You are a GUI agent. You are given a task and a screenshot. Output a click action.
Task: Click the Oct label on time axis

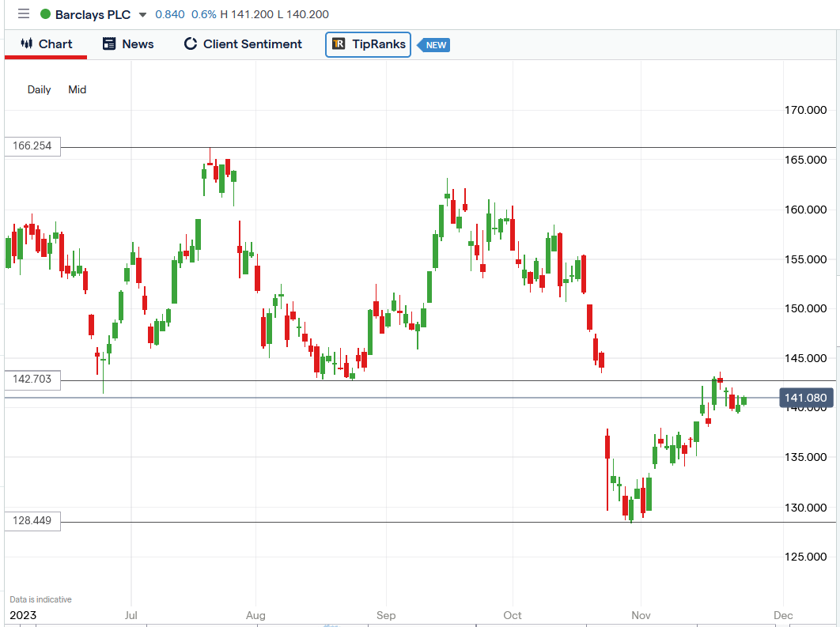coord(512,615)
